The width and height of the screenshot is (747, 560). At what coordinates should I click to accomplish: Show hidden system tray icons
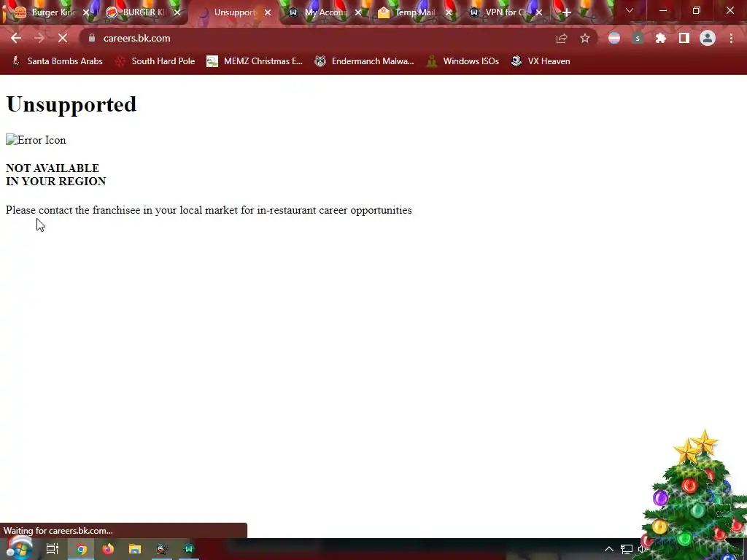(x=609, y=549)
